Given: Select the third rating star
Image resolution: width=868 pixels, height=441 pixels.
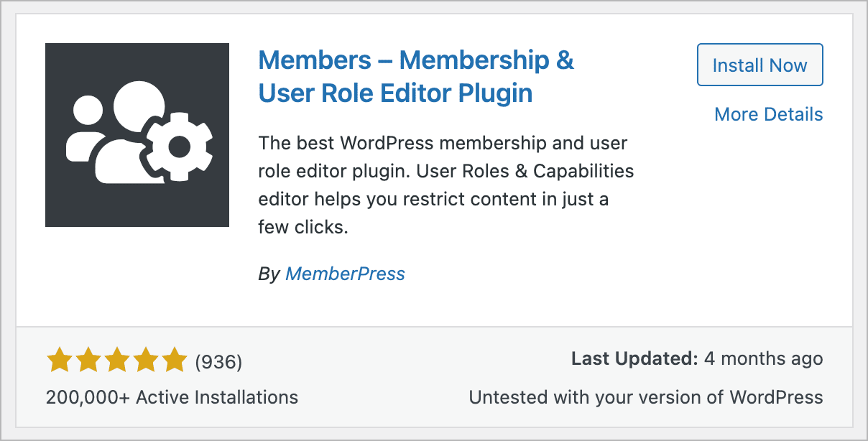Looking at the screenshot, I should 117,361.
